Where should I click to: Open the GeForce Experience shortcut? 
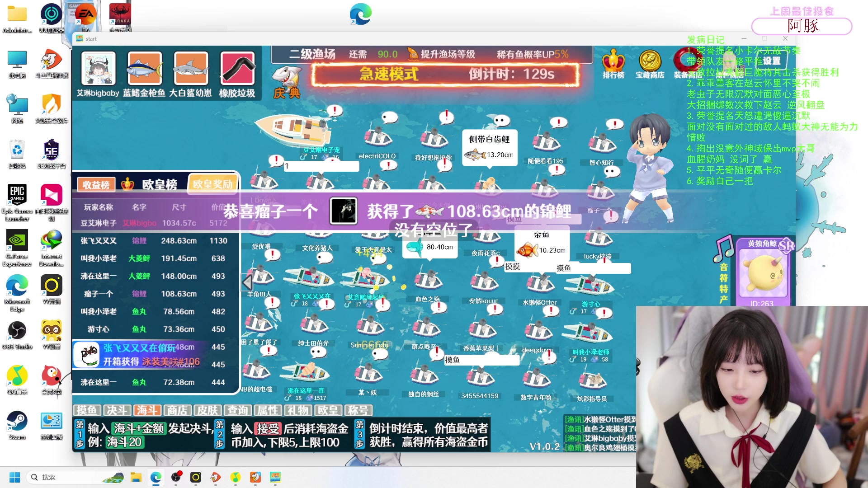[x=17, y=248]
